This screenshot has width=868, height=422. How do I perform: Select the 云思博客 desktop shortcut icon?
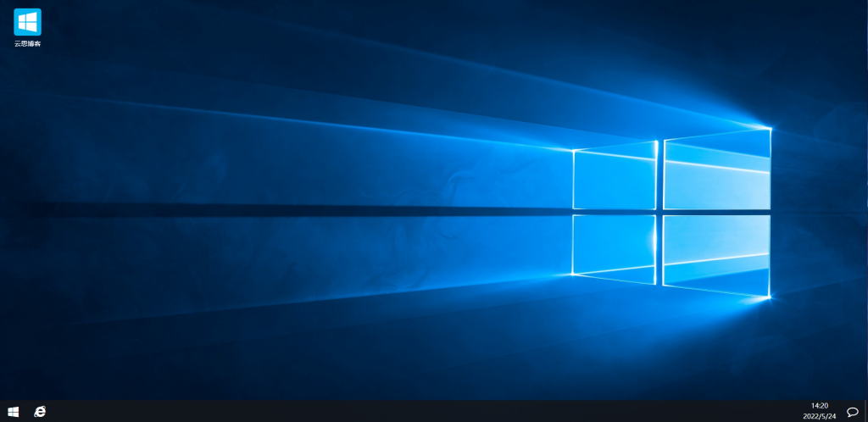click(x=28, y=28)
